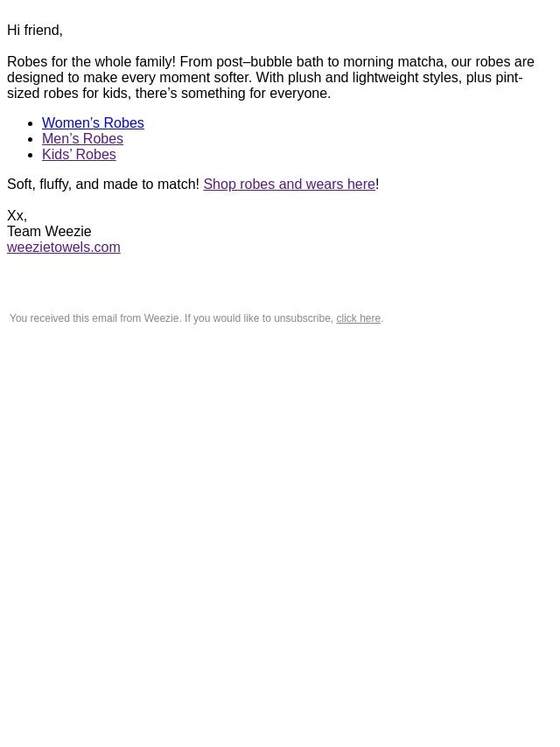The image size is (560, 747).
Task: Click 'You received this email from Weezie' text
Action: click(x=94, y=318)
